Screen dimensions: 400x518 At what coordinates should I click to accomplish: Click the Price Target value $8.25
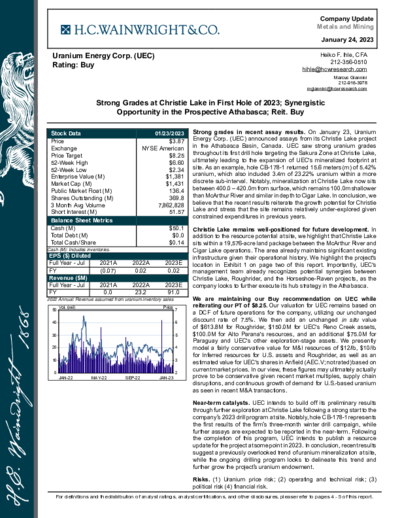coord(176,156)
